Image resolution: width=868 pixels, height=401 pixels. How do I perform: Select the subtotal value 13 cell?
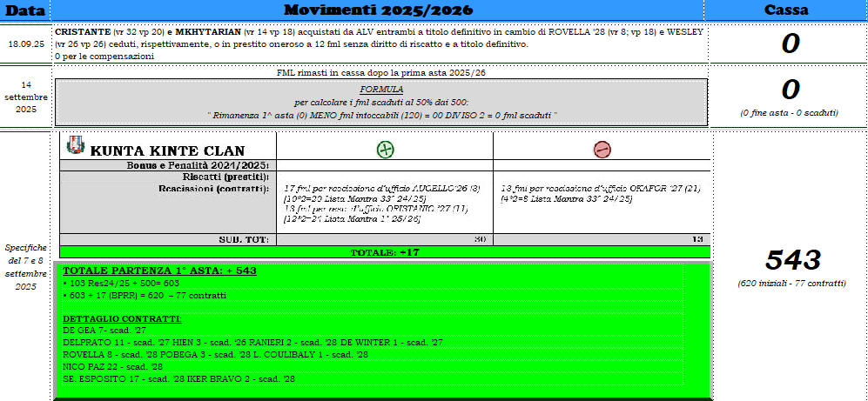click(602, 239)
